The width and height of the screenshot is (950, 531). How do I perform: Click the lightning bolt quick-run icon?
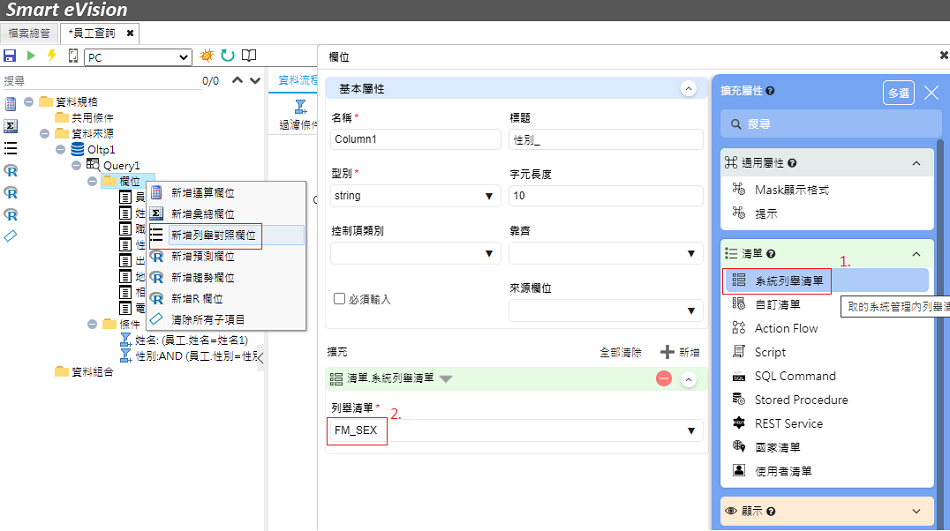(52, 56)
